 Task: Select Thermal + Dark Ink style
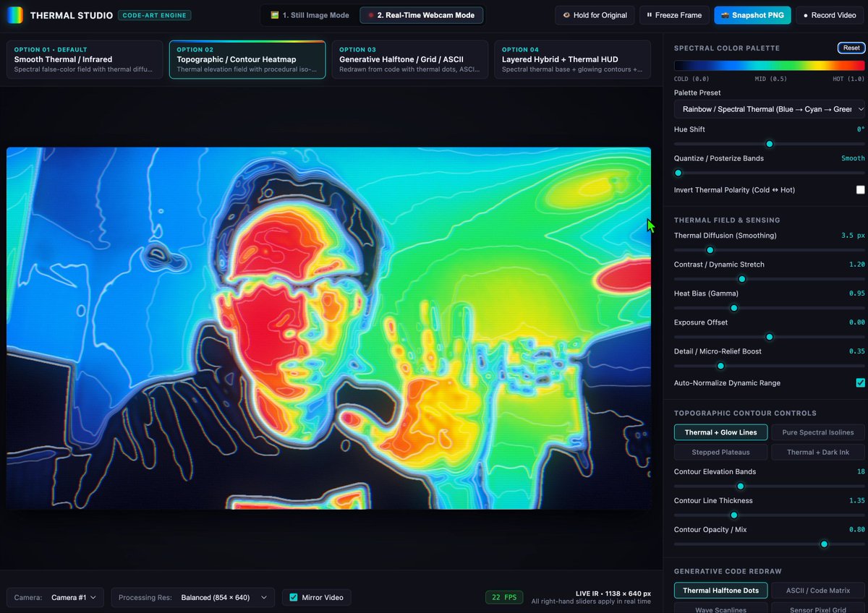[x=818, y=453]
